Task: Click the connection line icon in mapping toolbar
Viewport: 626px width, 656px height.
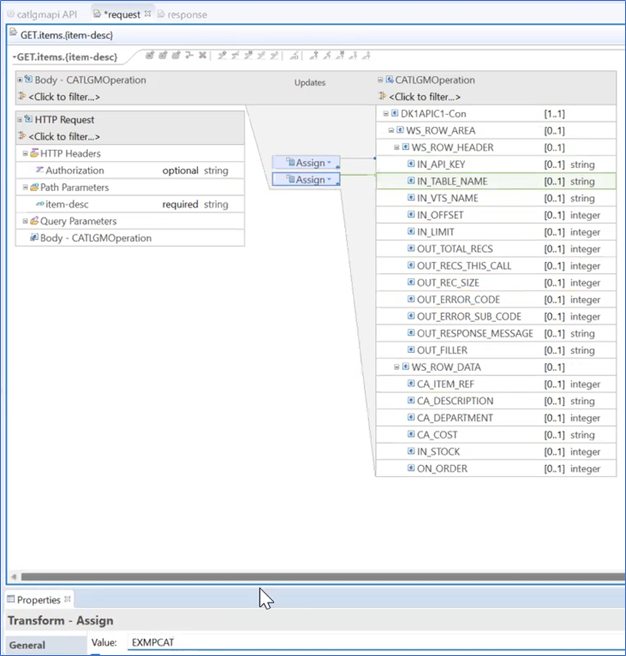Action: [190, 55]
